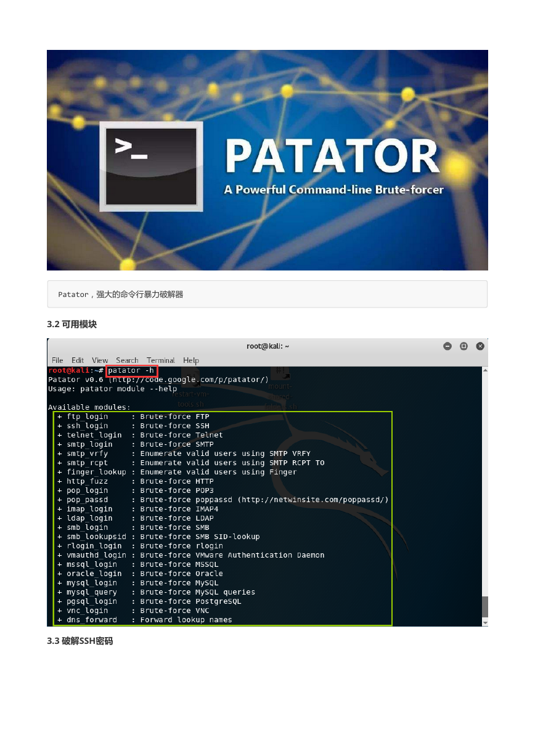Select the mssql_login module line
Screen dimensions: 535x756
[138, 564]
